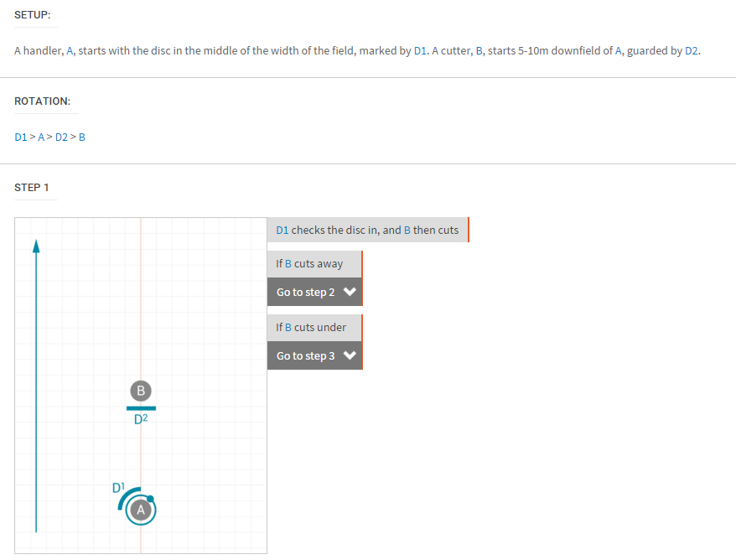Click the second A link after 'downfield of' in setup

click(x=618, y=50)
